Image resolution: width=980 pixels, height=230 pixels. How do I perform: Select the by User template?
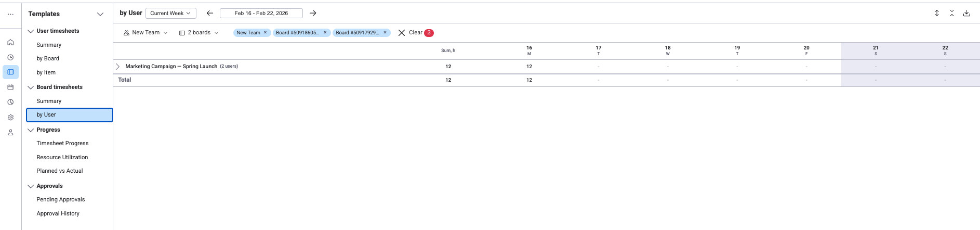[70, 115]
